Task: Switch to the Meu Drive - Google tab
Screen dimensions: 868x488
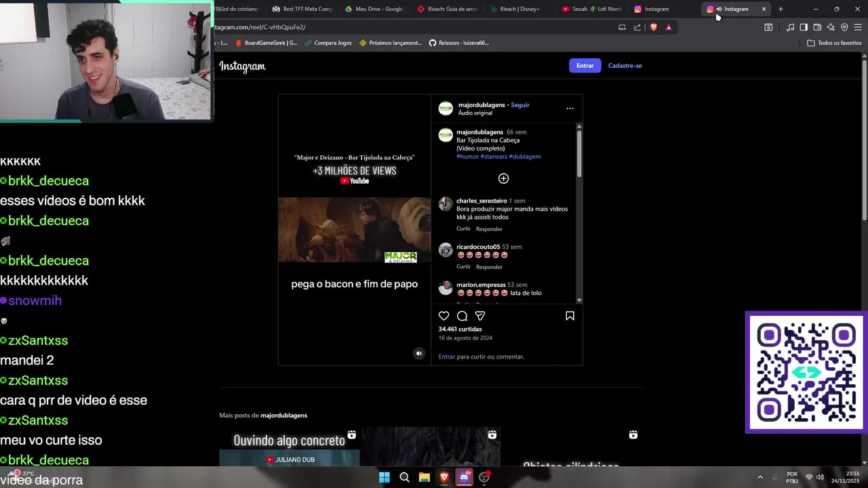Action: pos(374,9)
